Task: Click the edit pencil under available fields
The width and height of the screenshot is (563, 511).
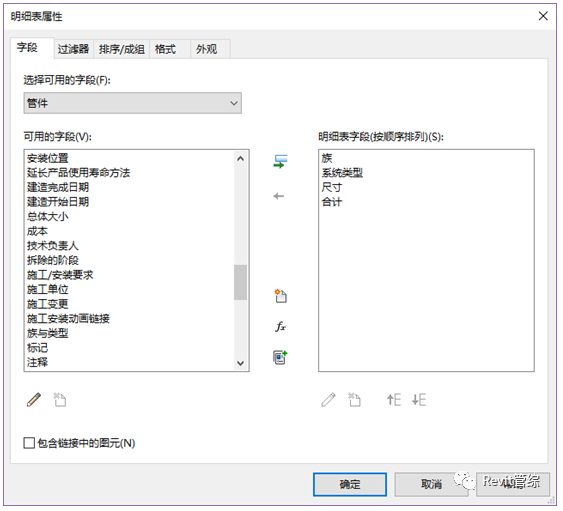Action: click(34, 400)
